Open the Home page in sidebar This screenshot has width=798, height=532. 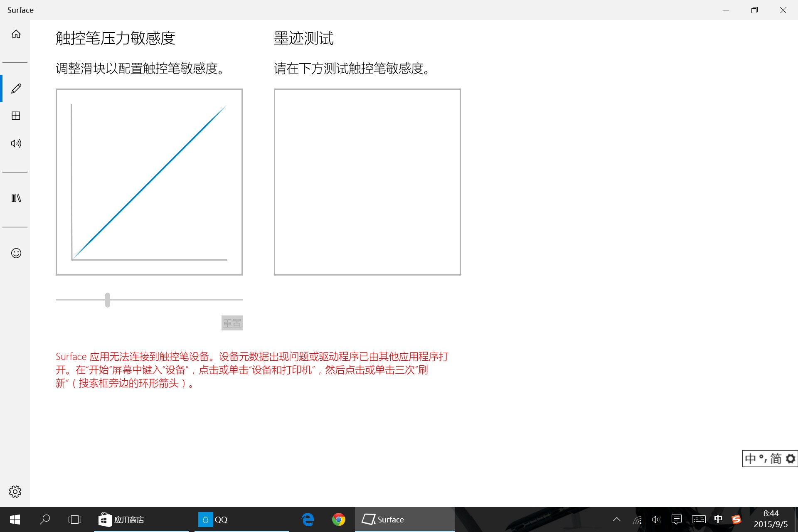16,34
